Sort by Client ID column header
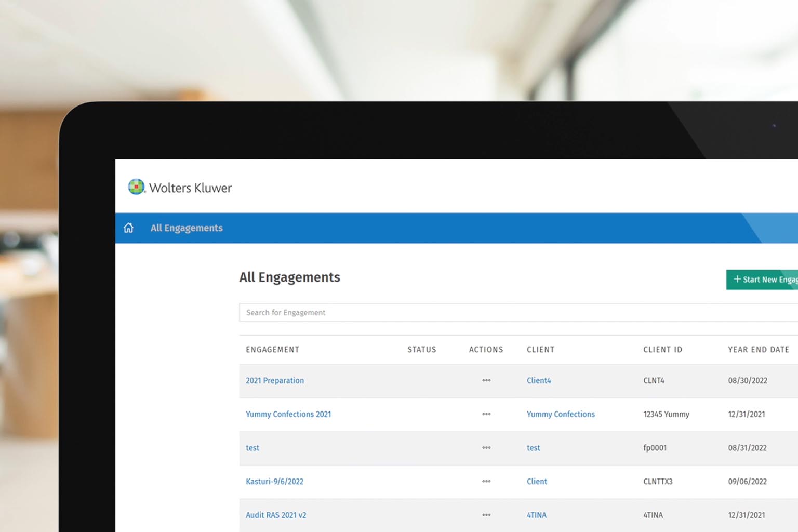The width and height of the screenshot is (798, 532). click(x=662, y=350)
